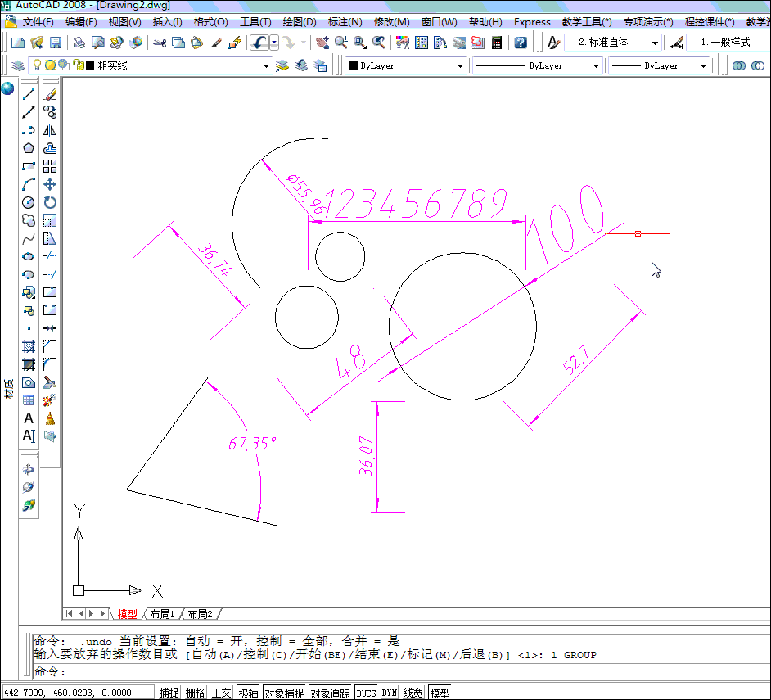The height and width of the screenshot is (700, 771).
Task: Select the Multiline Text A tool
Action: pos(29,418)
